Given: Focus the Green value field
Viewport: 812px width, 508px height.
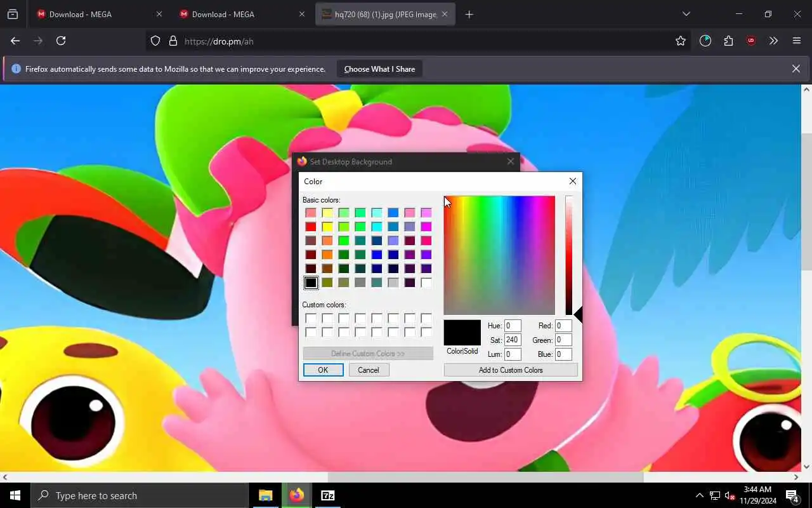Looking at the screenshot, I should (563, 340).
